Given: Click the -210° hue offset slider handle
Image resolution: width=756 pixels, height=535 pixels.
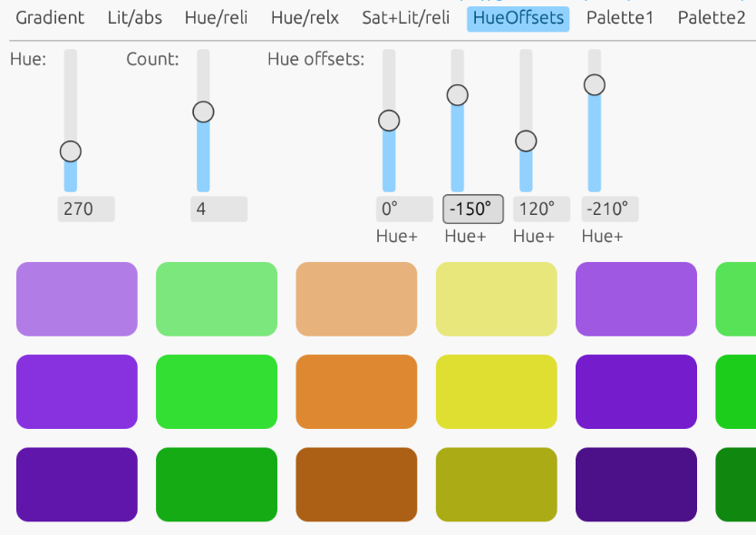Looking at the screenshot, I should click(x=595, y=85).
